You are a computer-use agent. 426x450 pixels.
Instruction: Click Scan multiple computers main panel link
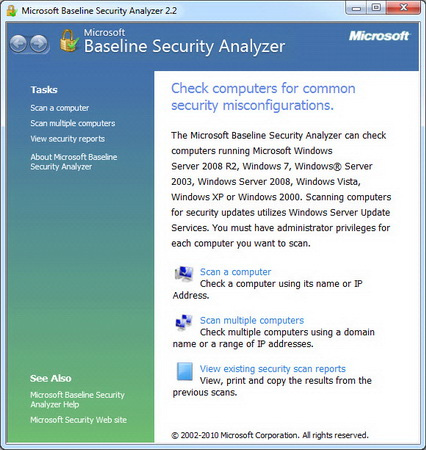(252, 320)
